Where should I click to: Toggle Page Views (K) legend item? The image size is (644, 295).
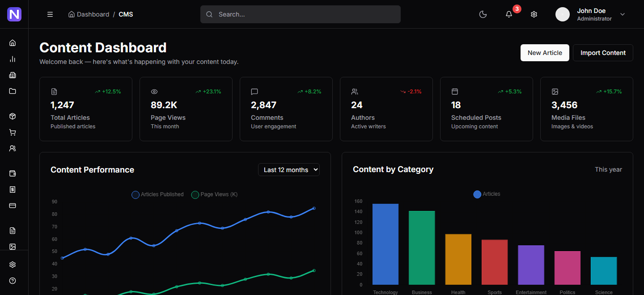pyautogui.click(x=214, y=194)
